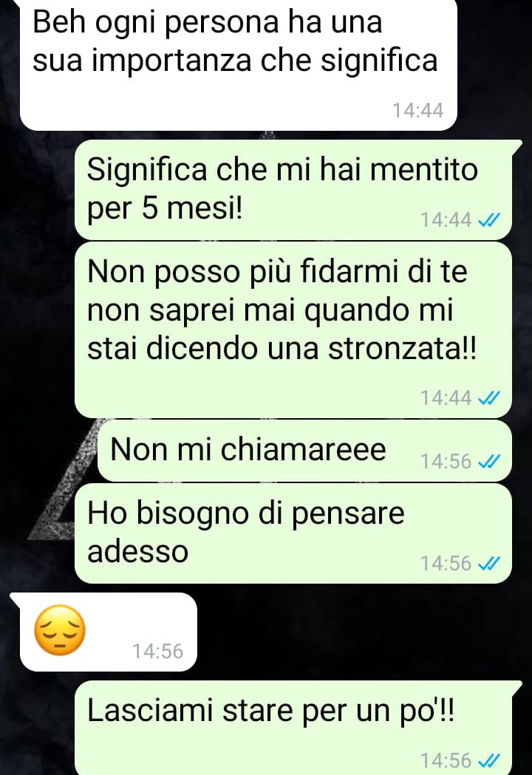Tap 14:44 timestamp in 'stronzata!!' bubble
532x775 pixels.
(446, 397)
